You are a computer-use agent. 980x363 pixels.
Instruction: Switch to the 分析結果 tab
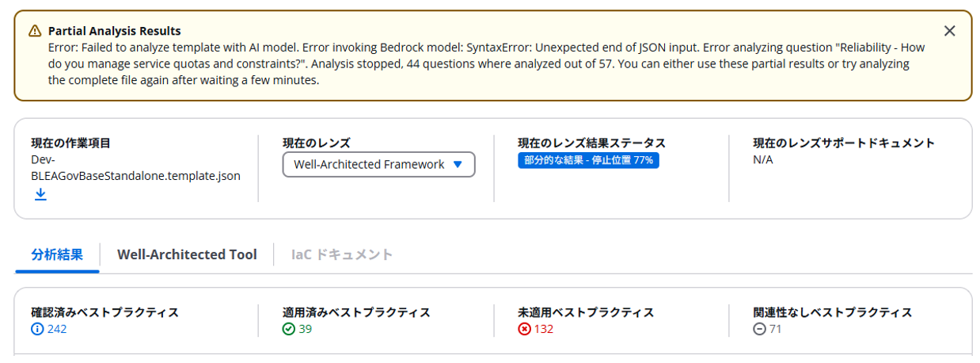57,254
